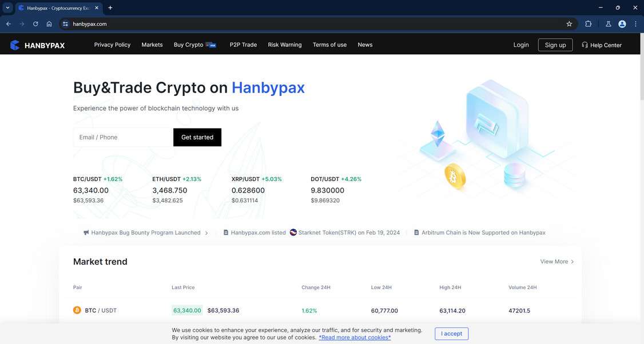Open a new browser tab

click(x=110, y=8)
